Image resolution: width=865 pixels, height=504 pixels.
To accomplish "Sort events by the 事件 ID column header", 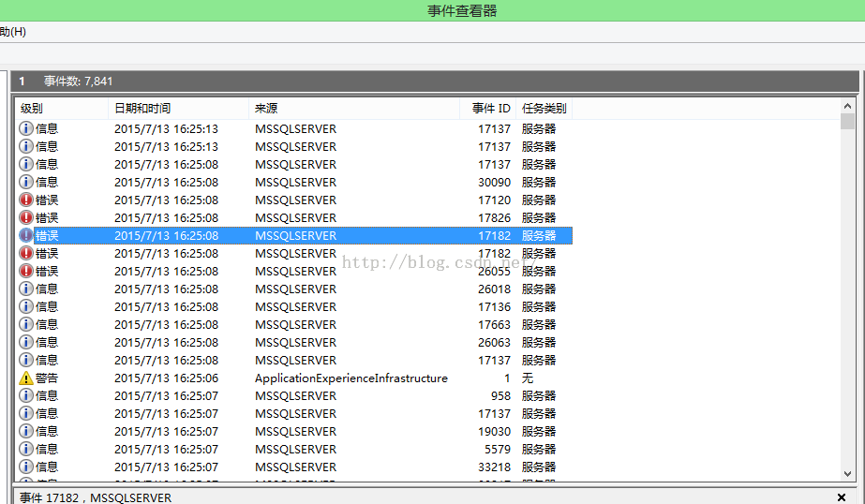I will 487,109.
